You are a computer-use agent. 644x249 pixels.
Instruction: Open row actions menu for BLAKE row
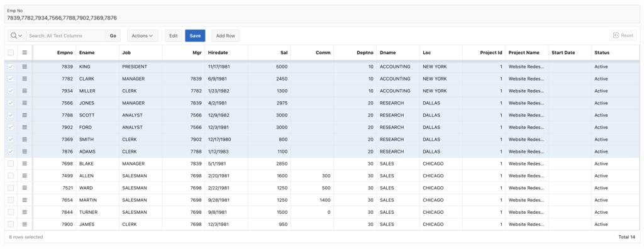pyautogui.click(x=25, y=163)
